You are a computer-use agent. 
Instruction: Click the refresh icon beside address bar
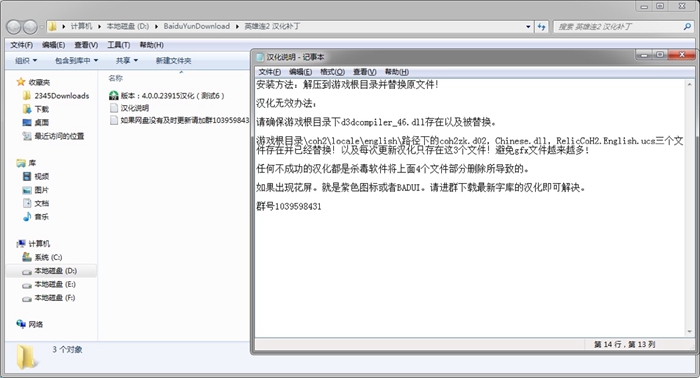542,27
